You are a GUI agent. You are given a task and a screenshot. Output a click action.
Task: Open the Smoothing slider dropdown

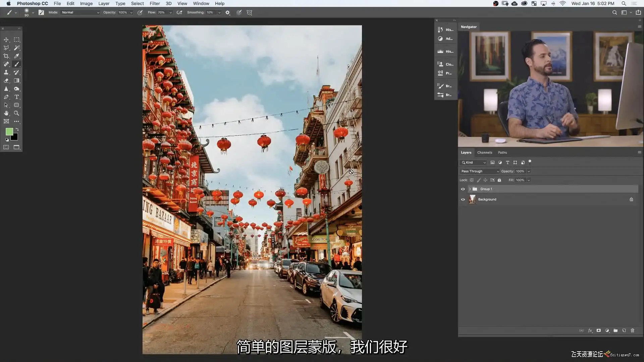[219, 12]
